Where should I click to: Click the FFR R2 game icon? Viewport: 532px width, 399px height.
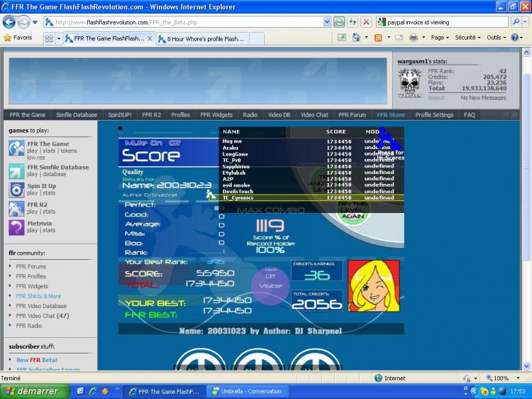(16, 208)
